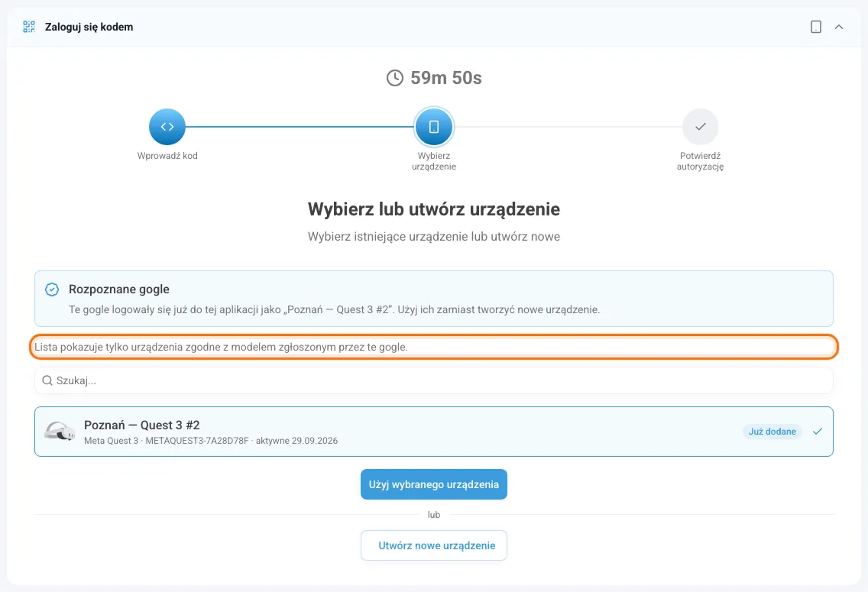Image resolution: width=868 pixels, height=592 pixels.
Task: Focus the Szukaj search field
Action: pyautogui.click(x=434, y=380)
